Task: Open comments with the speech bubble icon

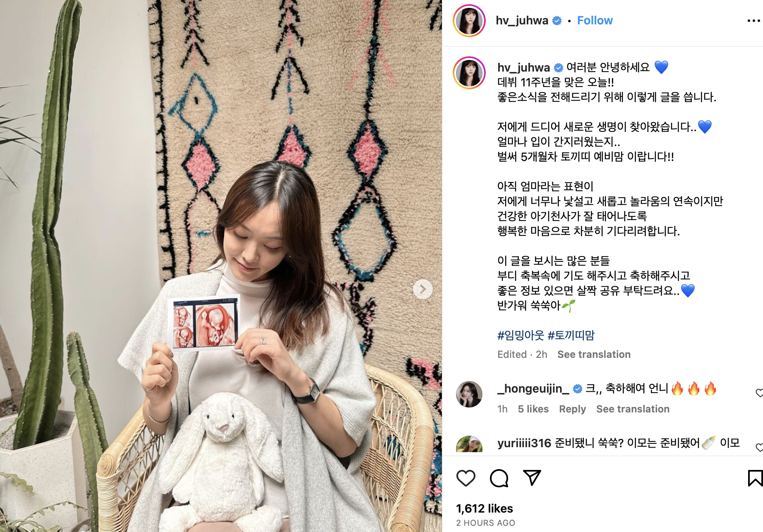Action: tap(499, 478)
